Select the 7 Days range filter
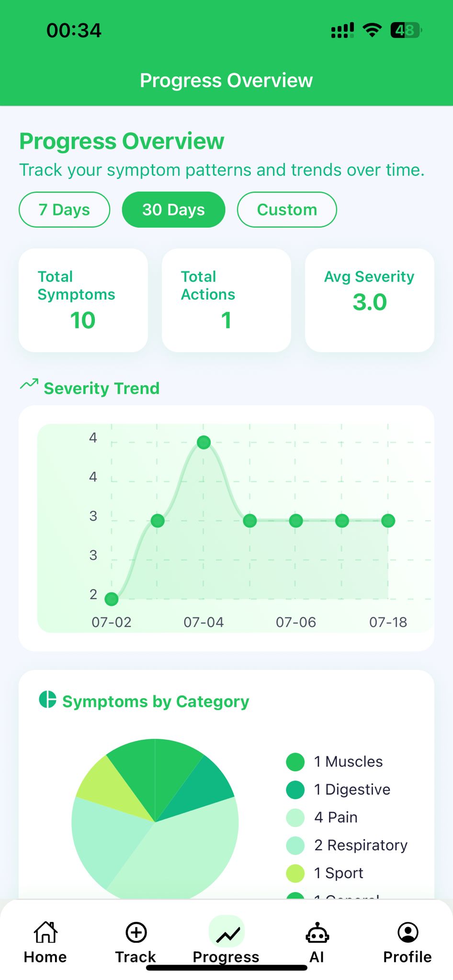Viewport: 453px width, 980px height. [x=64, y=210]
